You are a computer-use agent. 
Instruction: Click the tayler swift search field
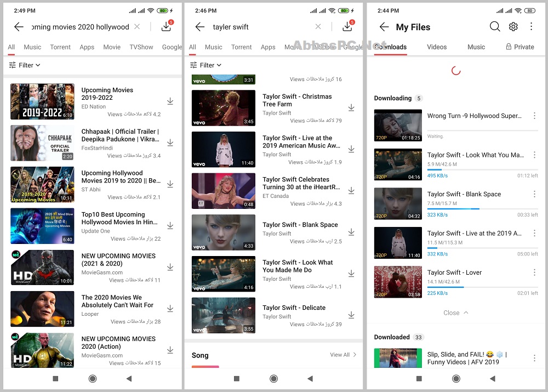(260, 27)
